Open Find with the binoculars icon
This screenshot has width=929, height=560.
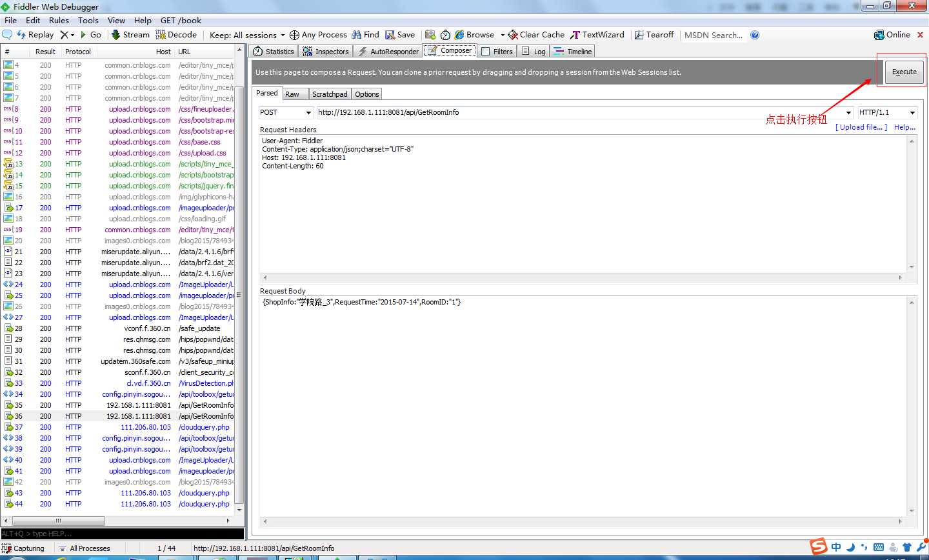click(x=365, y=35)
